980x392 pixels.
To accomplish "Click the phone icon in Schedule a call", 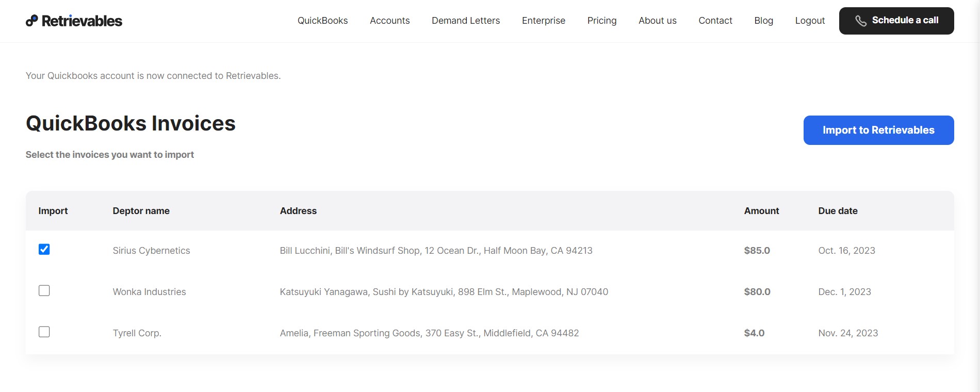I will (x=861, y=21).
